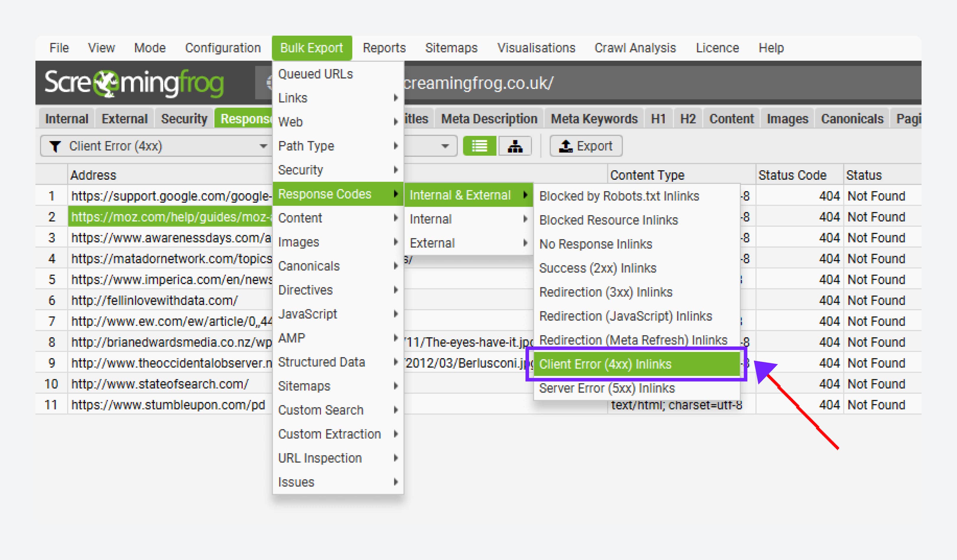
Task: Expand the Canonicals submenu
Action: [338, 266]
